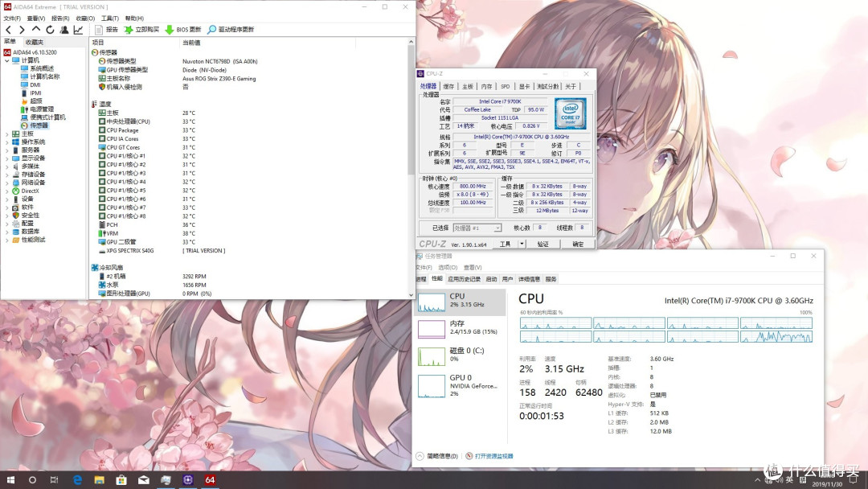Switch to the 显卡 tab in CPU-Z
The image size is (868, 489).
(x=524, y=86)
